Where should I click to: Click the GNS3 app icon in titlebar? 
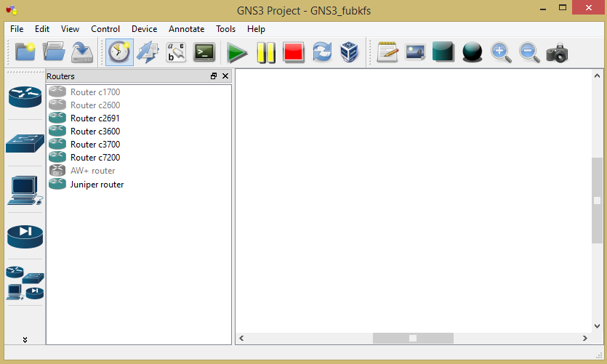12,10
